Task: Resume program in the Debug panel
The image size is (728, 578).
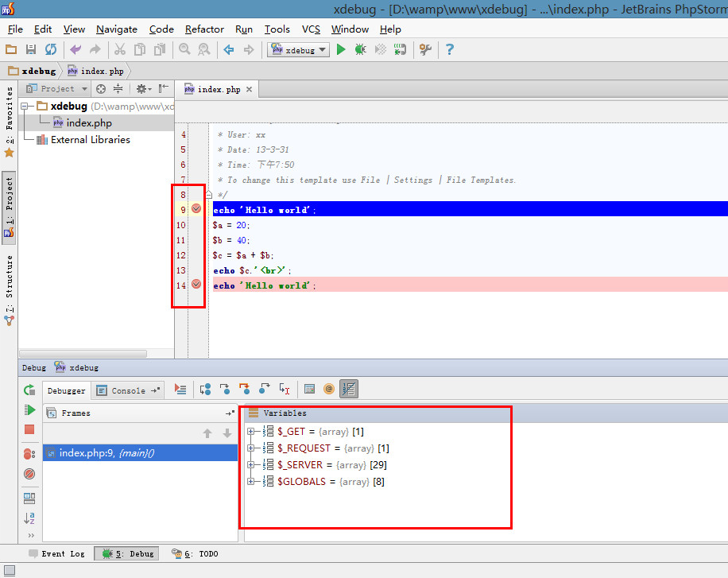Action: (x=29, y=409)
